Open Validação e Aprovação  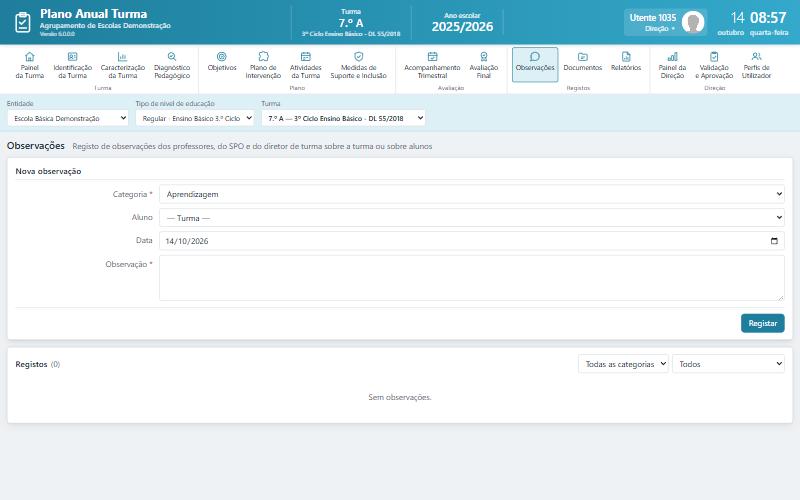click(714, 65)
